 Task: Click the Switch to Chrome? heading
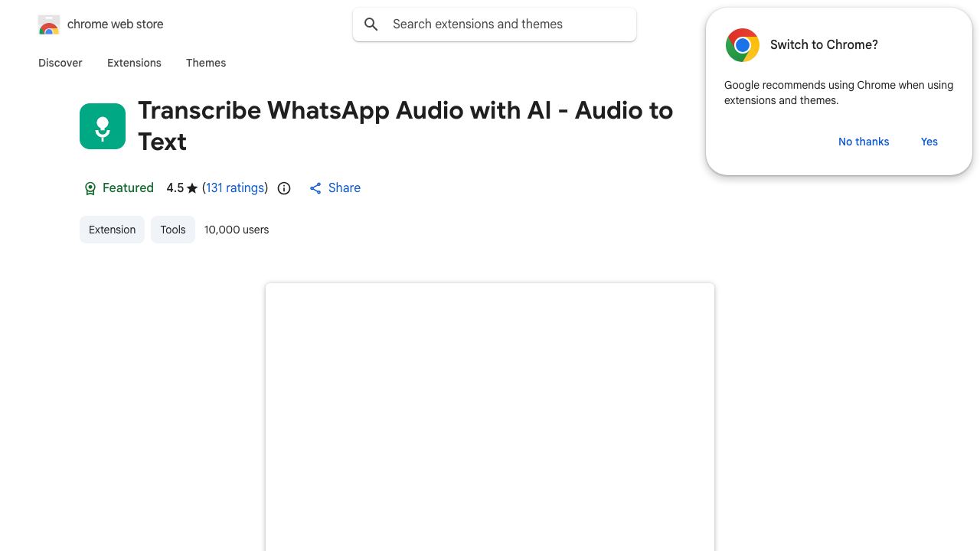tap(824, 45)
